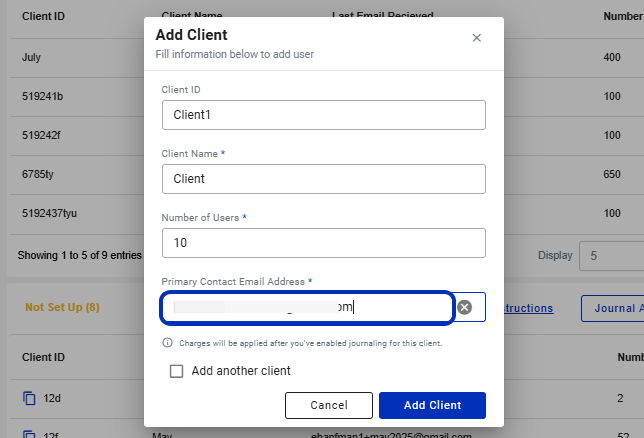
Task: Select the Not Set Up (8) tab
Action: [x=62, y=307]
